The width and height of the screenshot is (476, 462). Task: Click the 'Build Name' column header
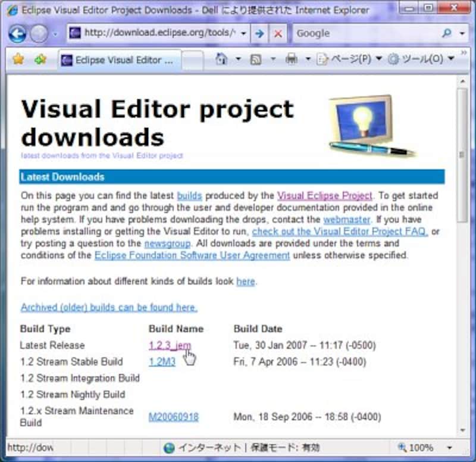176,329
